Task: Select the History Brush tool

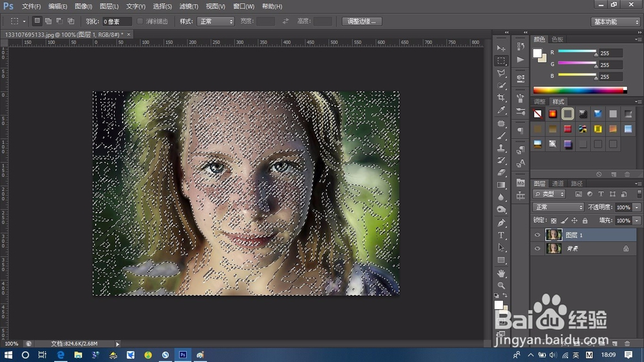Action: click(x=501, y=160)
